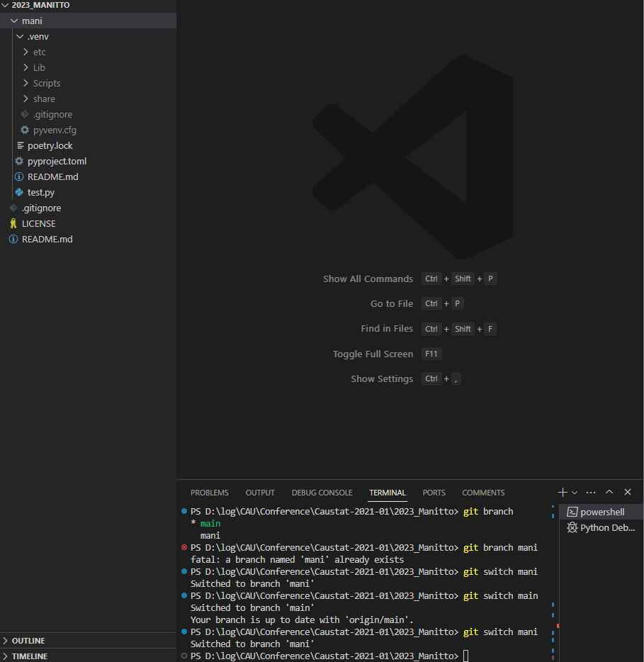Expand the OUTLINE section

pos(5,641)
